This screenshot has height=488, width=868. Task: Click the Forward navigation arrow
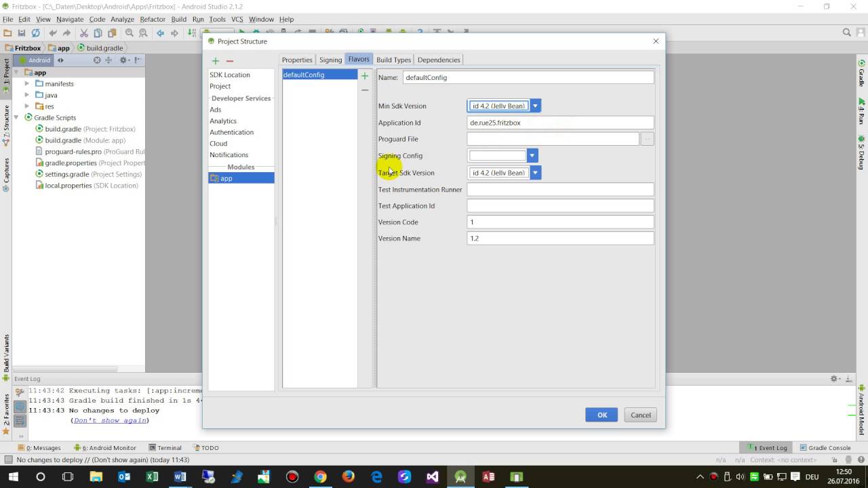tap(174, 33)
